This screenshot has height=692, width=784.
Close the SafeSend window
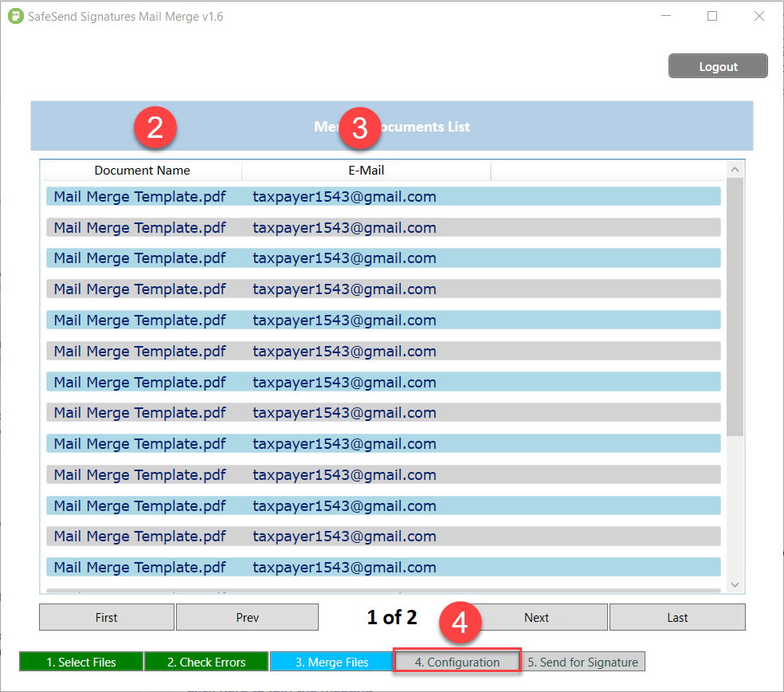click(x=759, y=16)
